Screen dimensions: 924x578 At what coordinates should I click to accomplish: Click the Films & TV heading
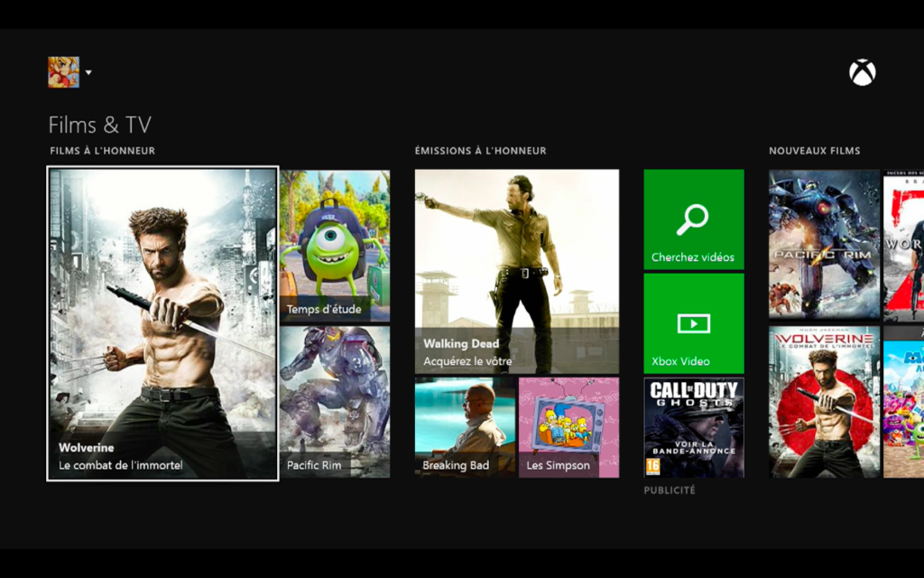[99, 125]
